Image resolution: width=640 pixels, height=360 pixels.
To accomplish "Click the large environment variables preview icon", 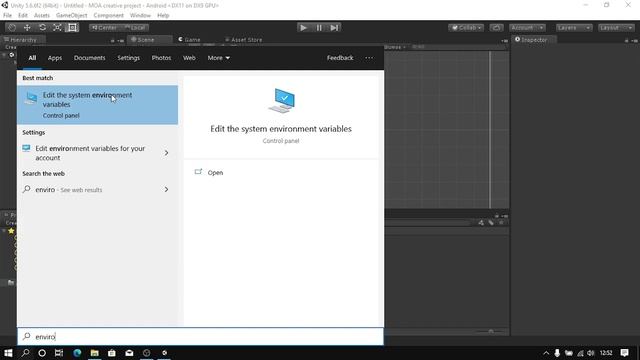I will [x=282, y=100].
